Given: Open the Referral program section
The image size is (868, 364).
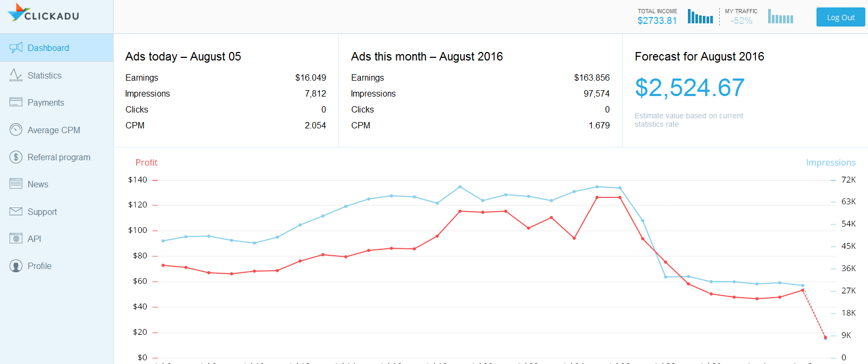Looking at the screenshot, I should (x=59, y=157).
